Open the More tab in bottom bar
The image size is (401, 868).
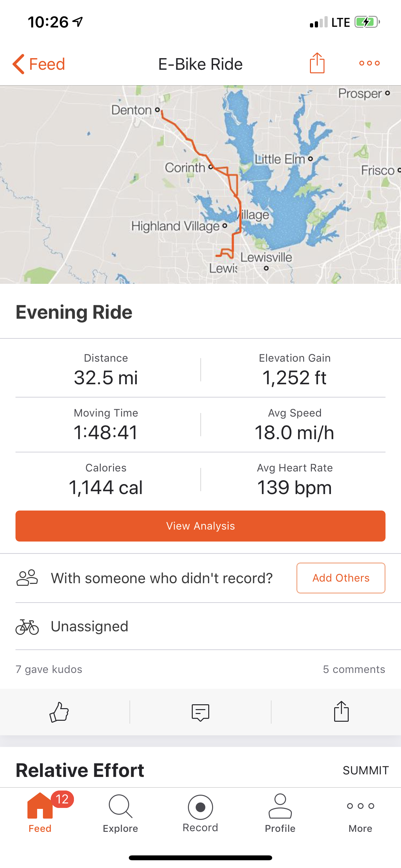pos(360,813)
